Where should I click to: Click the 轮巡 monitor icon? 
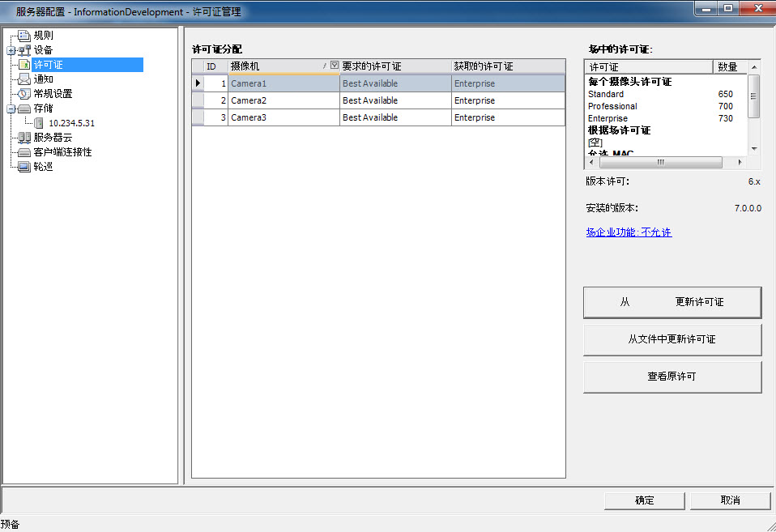(23, 167)
